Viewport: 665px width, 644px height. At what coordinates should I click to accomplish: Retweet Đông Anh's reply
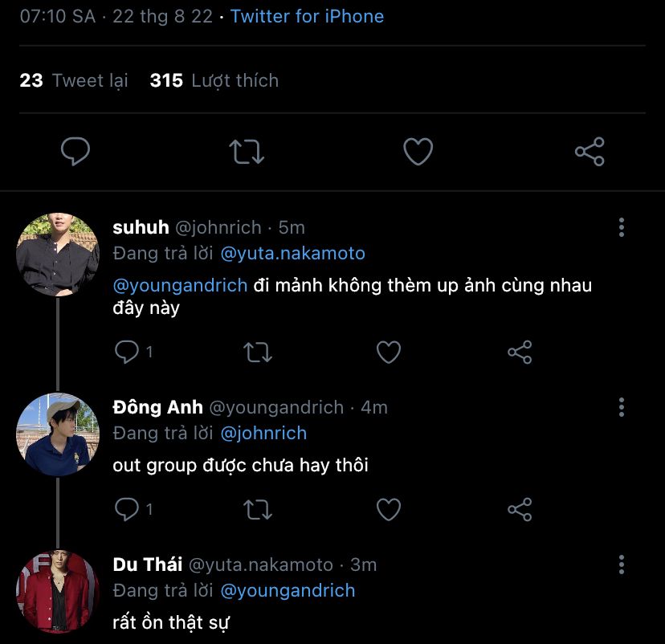point(258,509)
